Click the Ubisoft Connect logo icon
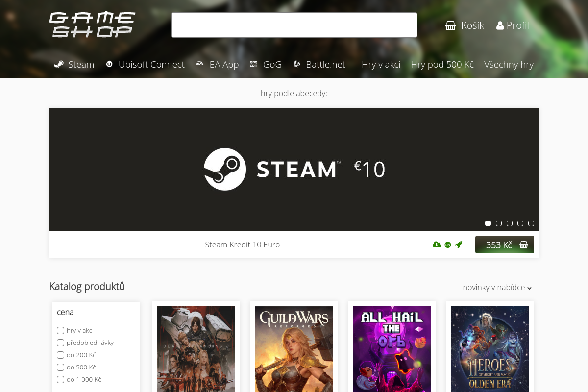 tap(109, 64)
